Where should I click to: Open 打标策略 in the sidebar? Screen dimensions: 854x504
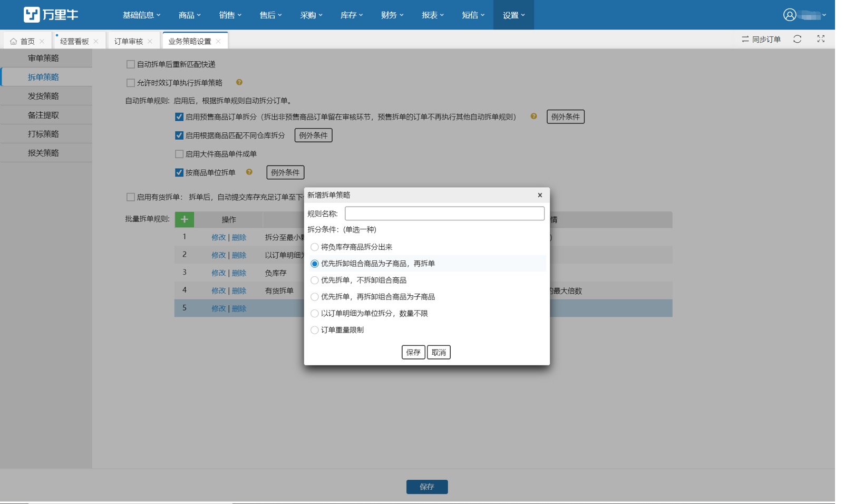(46, 134)
